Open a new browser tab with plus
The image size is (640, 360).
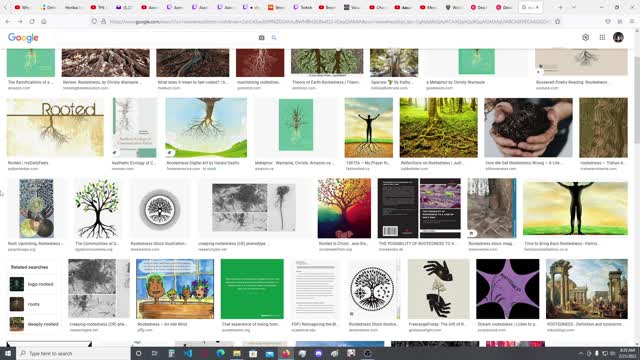click(560, 7)
